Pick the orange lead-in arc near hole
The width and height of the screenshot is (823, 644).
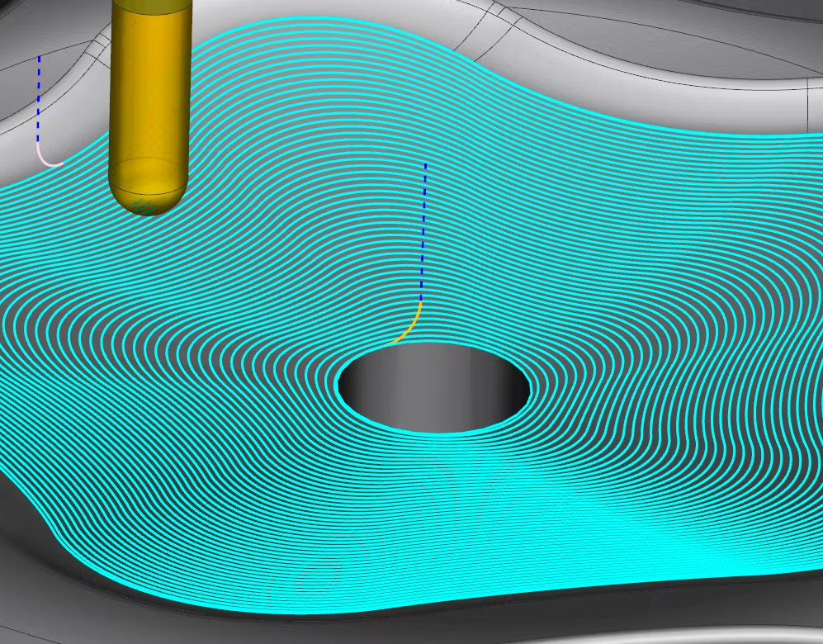pos(410,326)
